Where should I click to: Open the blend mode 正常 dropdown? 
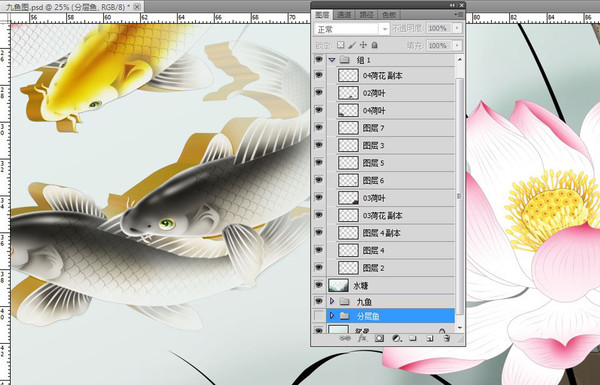coord(351,29)
